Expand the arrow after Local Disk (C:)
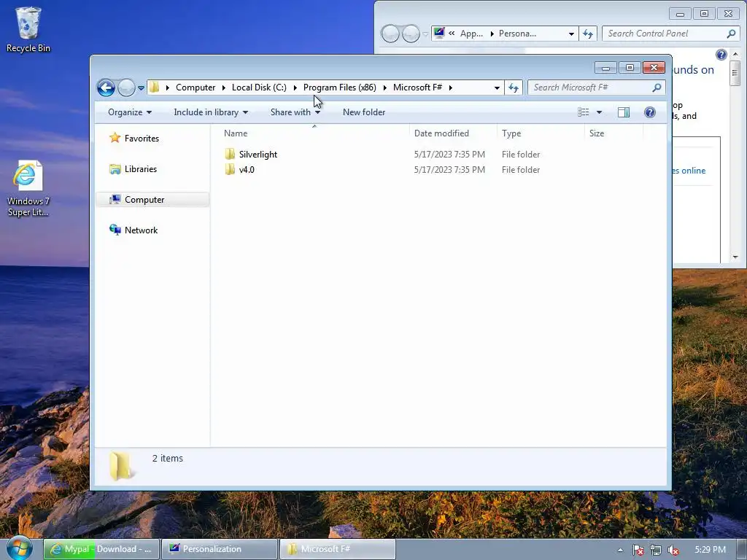747x560 pixels. point(295,87)
